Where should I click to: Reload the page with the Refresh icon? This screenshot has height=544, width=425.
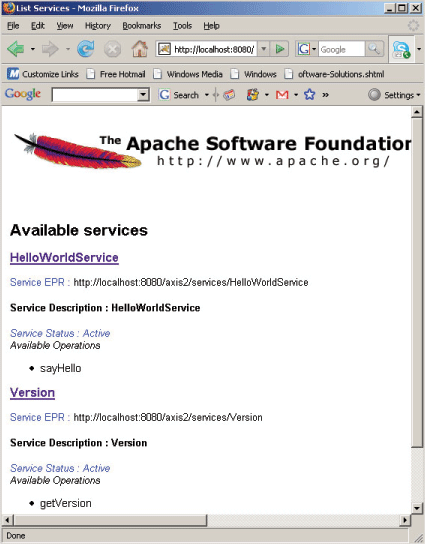86,49
